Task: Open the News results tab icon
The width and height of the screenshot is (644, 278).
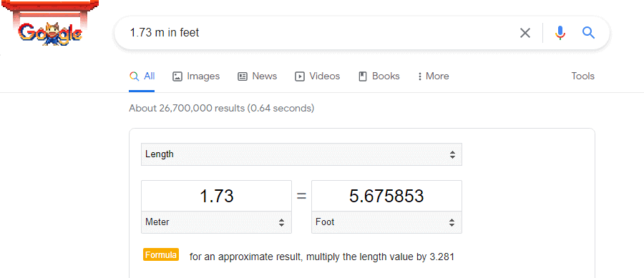Action: 243,76
